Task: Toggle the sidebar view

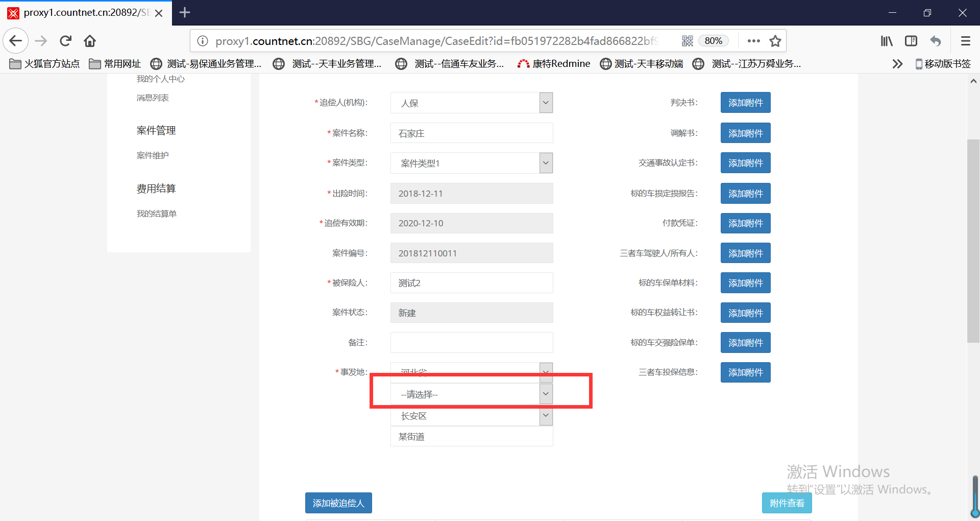Action: [x=911, y=41]
